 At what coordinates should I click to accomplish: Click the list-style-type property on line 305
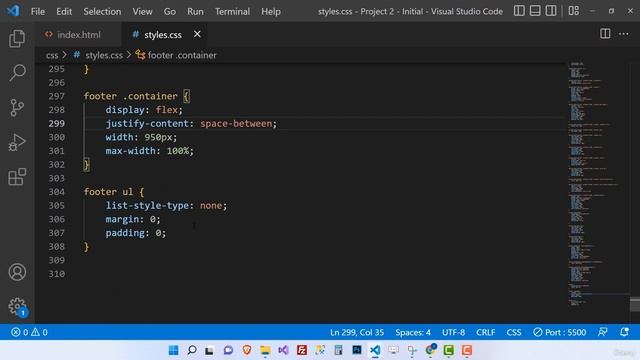[x=147, y=205]
